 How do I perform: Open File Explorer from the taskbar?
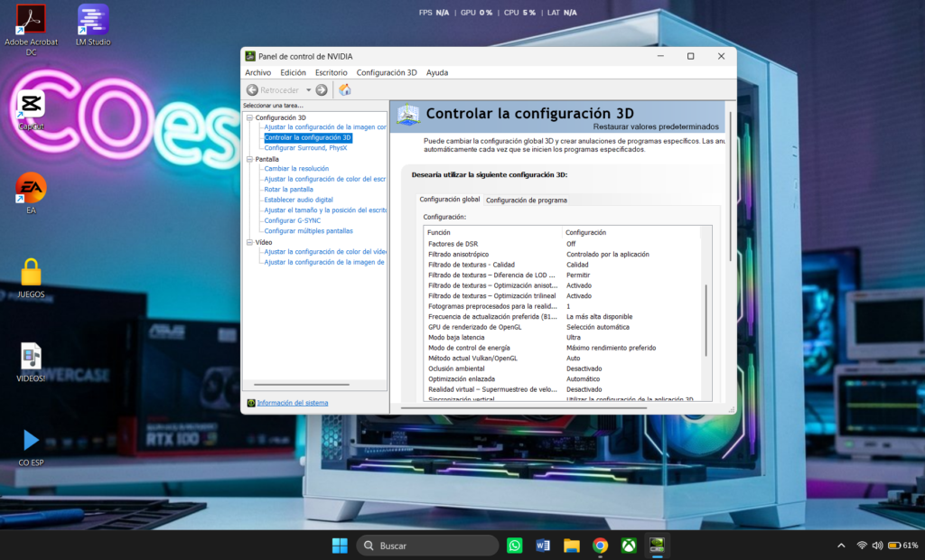[x=572, y=546]
